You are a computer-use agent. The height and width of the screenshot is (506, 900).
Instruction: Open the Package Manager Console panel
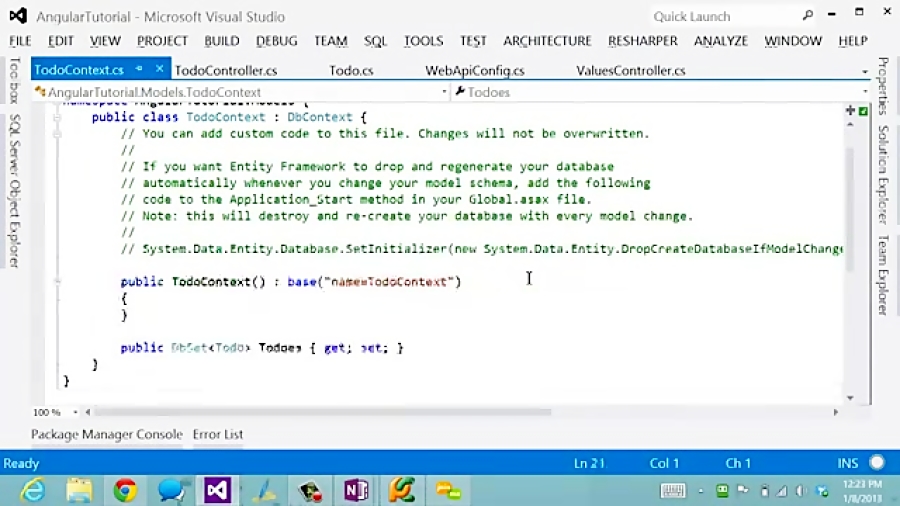click(107, 434)
